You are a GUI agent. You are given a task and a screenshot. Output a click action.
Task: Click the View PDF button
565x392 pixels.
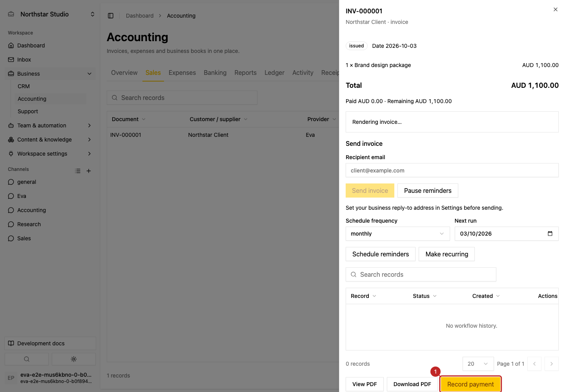coord(365,384)
